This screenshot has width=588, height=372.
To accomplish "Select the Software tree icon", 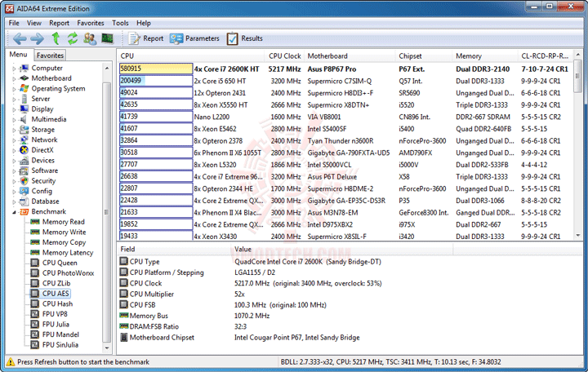I will tap(24, 170).
